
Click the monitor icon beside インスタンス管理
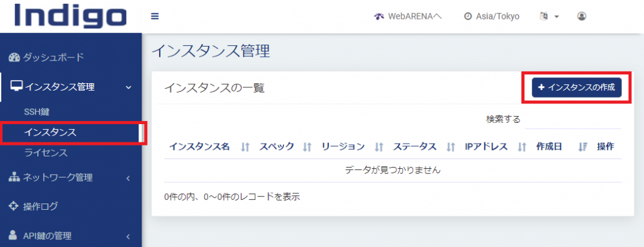click(16, 87)
